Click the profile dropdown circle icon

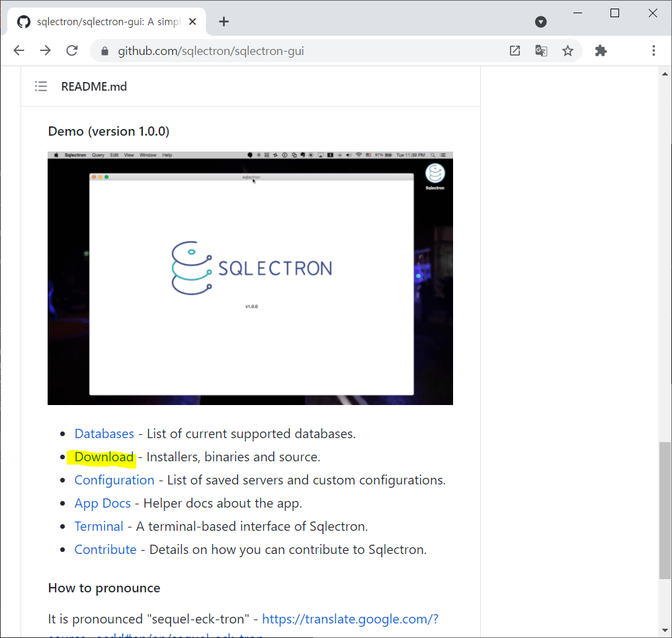[x=541, y=22]
